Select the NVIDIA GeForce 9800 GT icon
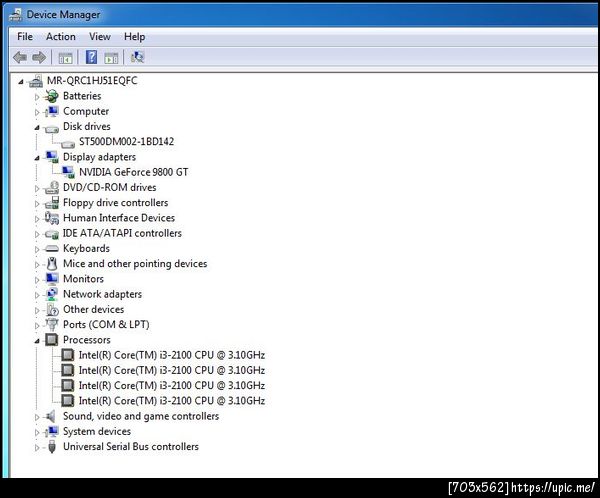This screenshot has height=498, width=600. [68, 172]
